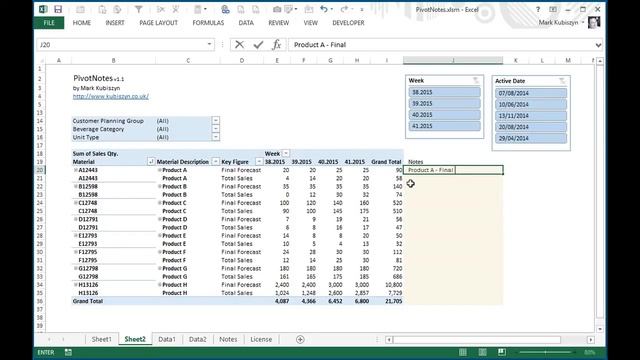Toggle 29/04/2014 in Active Date slicer
Viewport: 640px width, 360px height.
tap(531, 138)
